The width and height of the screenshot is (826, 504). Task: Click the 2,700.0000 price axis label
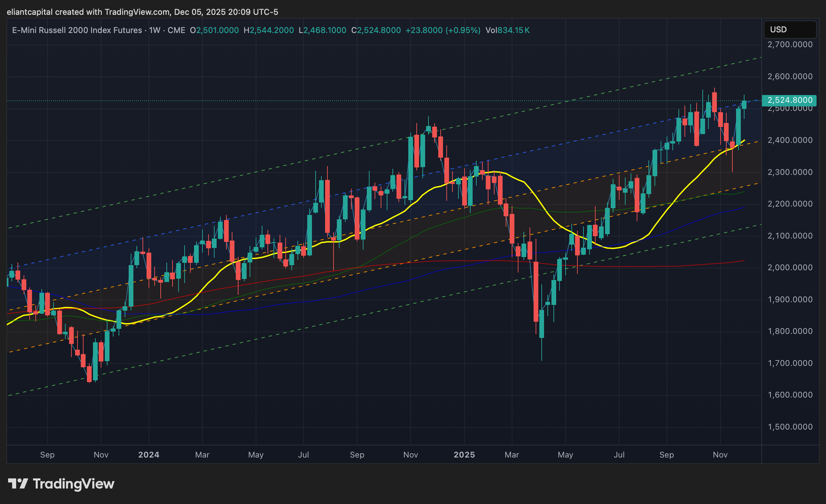tap(790, 44)
